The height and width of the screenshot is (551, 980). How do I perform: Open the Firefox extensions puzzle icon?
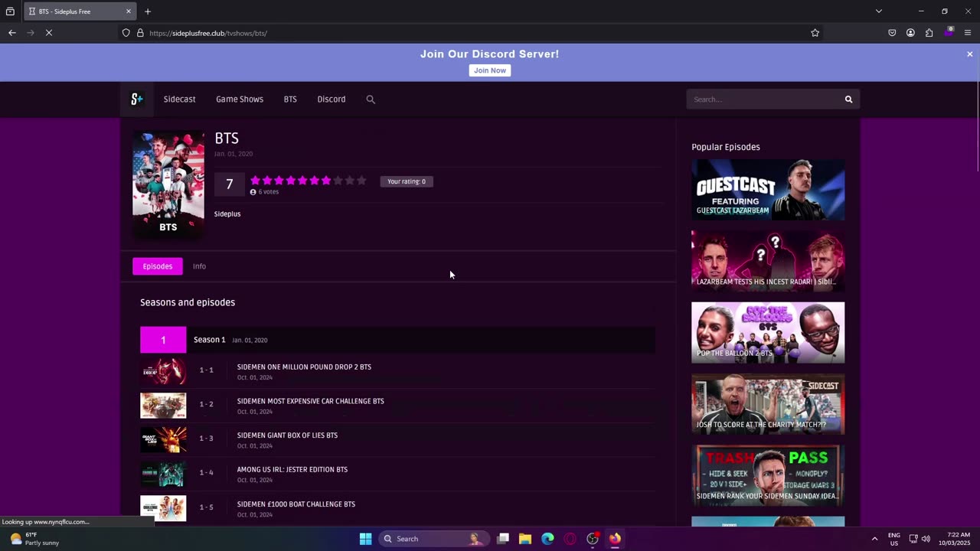point(929,33)
